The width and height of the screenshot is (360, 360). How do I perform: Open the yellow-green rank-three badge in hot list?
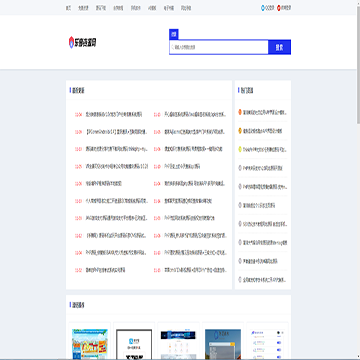coord(240,149)
